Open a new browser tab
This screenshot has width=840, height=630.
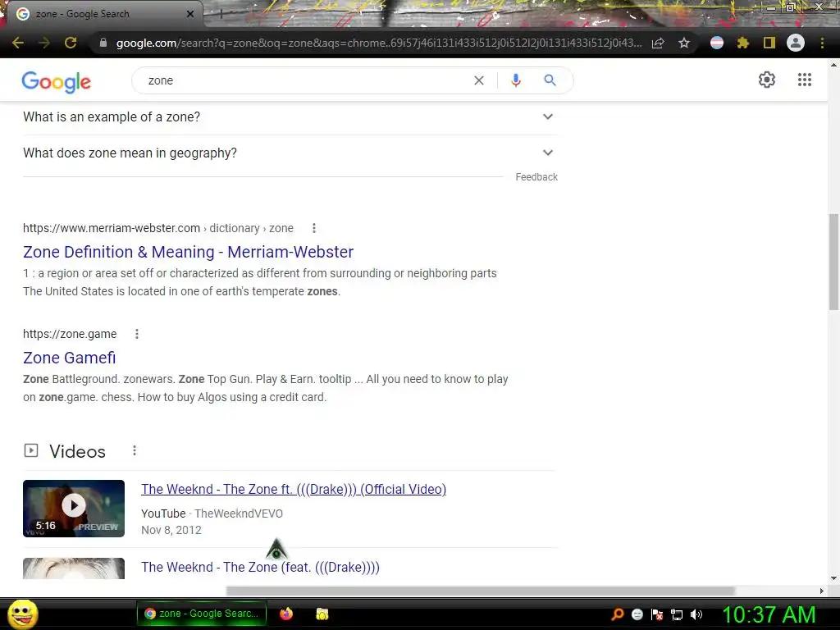221,14
